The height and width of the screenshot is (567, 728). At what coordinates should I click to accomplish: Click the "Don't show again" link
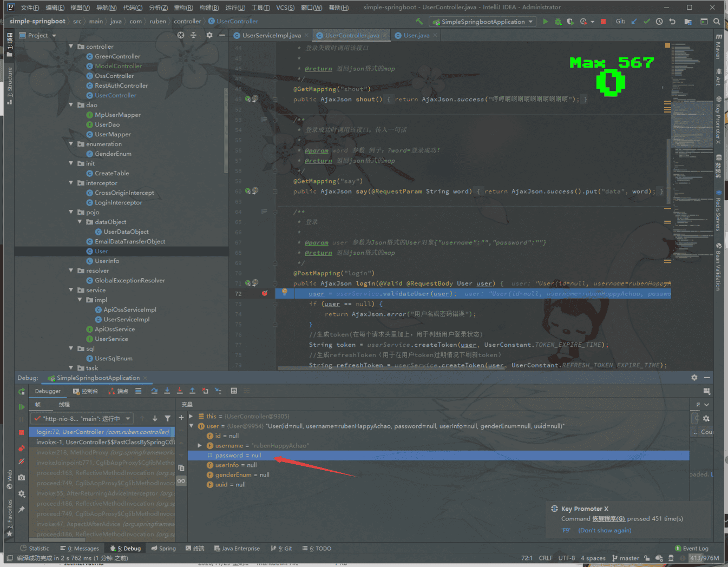click(605, 530)
